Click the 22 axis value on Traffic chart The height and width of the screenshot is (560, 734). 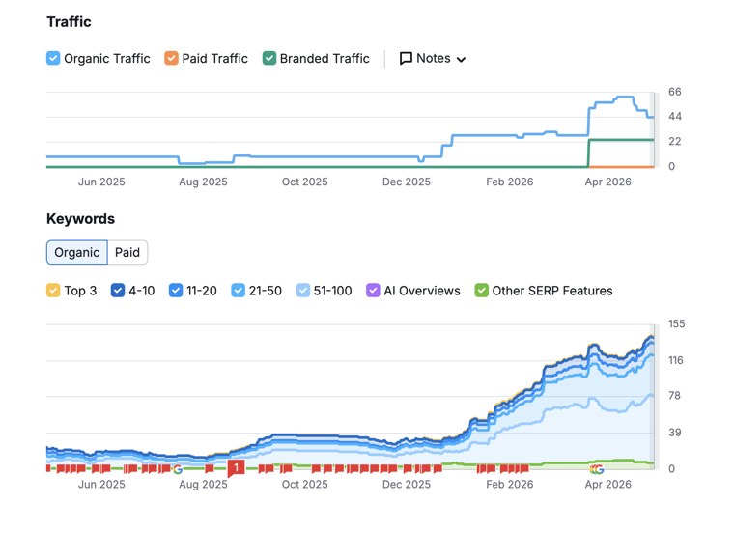(674, 141)
